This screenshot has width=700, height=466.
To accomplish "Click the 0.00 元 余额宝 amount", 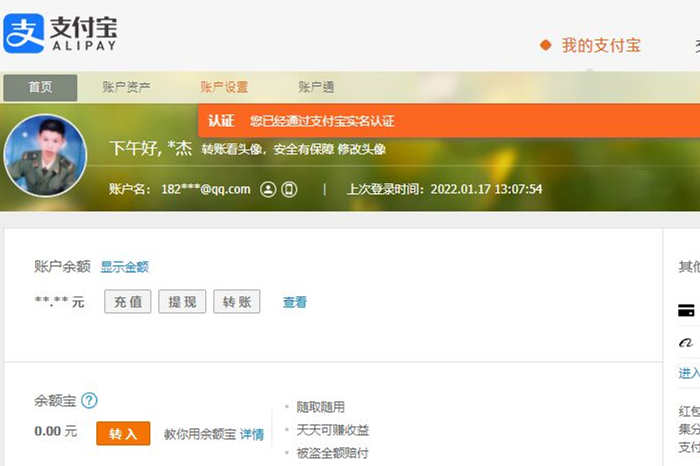I will tap(56, 432).
